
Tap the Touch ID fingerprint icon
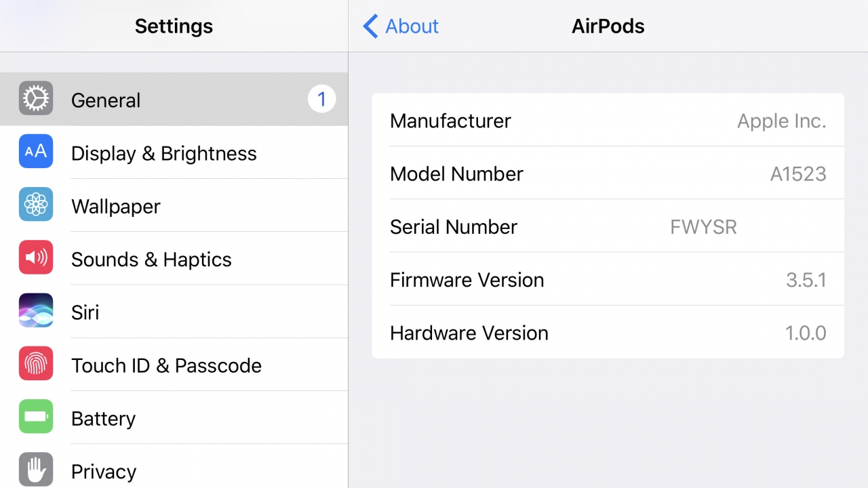[x=36, y=364]
